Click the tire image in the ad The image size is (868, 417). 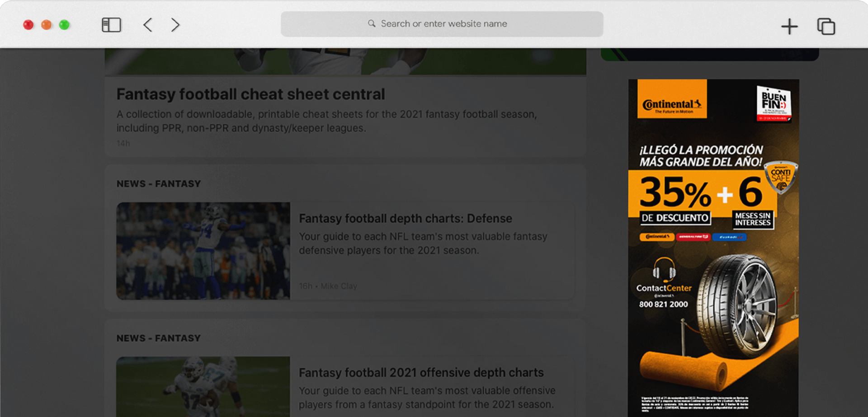[x=737, y=307]
